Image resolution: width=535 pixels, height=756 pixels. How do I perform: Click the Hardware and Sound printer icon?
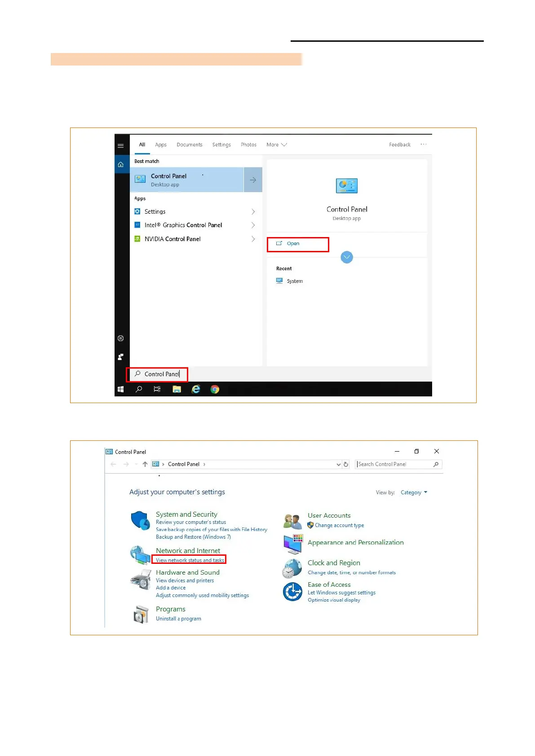(141, 580)
